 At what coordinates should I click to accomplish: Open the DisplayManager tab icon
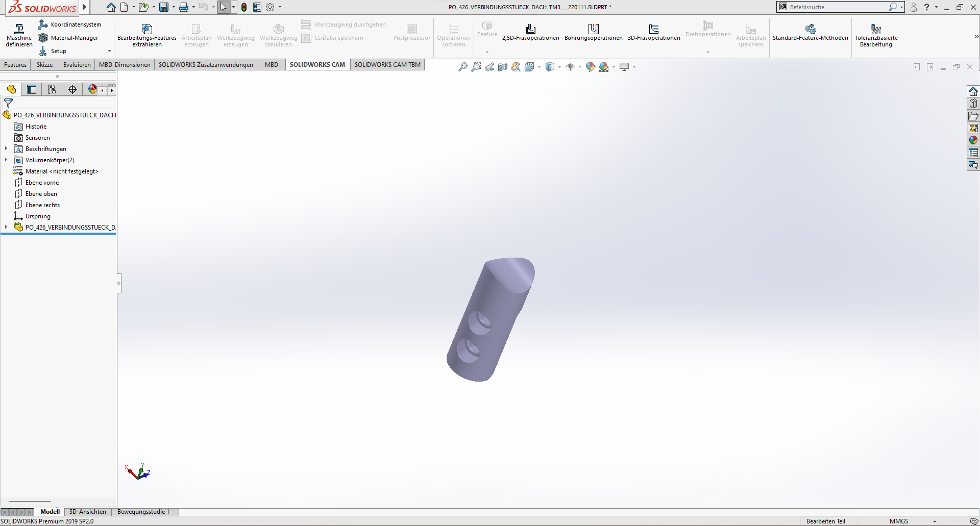[x=92, y=89]
